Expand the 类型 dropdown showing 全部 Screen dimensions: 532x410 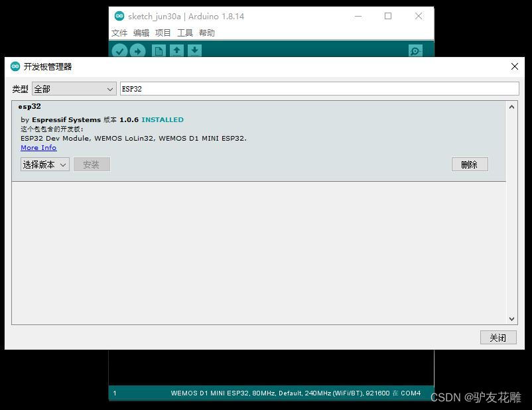[x=74, y=89]
